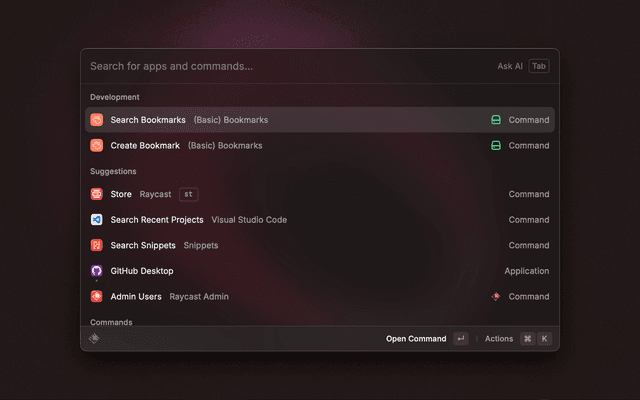Open the Actions menu
Viewport: 640px width, 400px height.
pos(498,339)
